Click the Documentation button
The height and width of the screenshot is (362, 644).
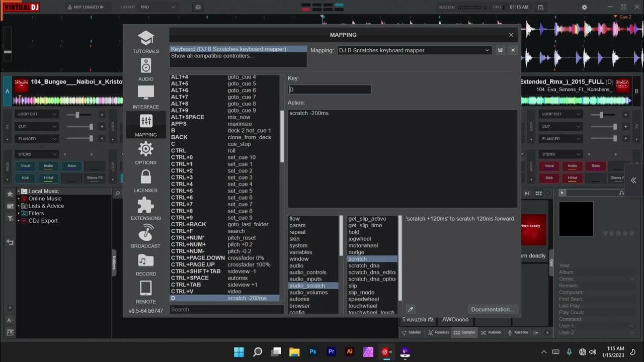point(493,309)
